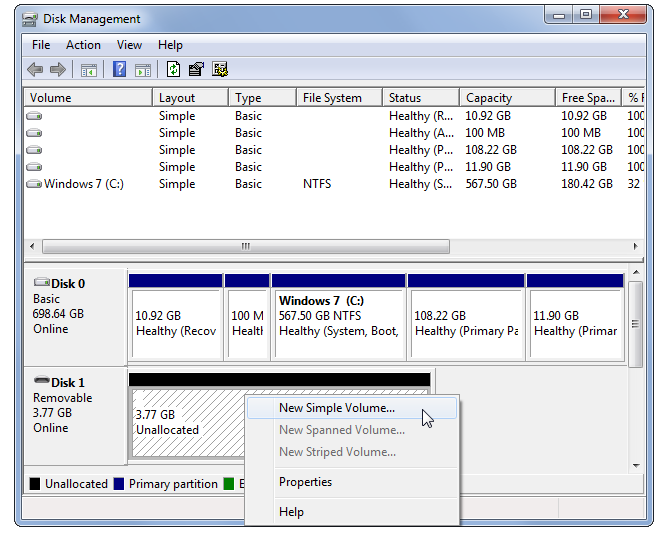
Task: Select the drive icon in the 11.90 GB volume row
Action: click(x=34, y=166)
